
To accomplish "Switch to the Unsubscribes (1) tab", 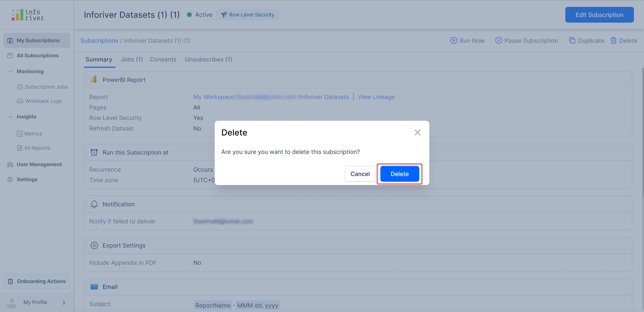I will [208, 59].
